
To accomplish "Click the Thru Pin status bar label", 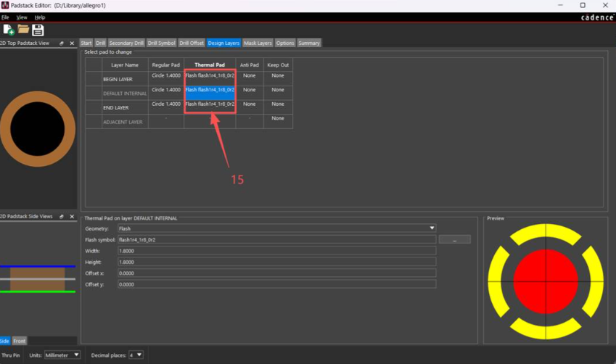I will click(x=11, y=355).
